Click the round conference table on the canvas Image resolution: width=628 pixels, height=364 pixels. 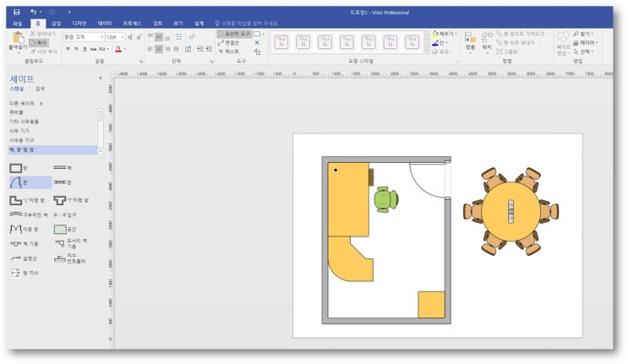(x=511, y=211)
